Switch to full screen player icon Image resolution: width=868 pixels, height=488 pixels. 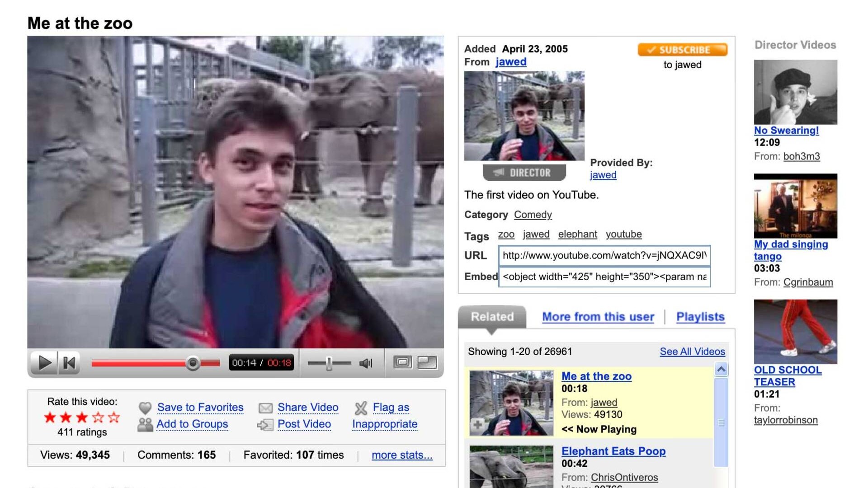tap(427, 362)
